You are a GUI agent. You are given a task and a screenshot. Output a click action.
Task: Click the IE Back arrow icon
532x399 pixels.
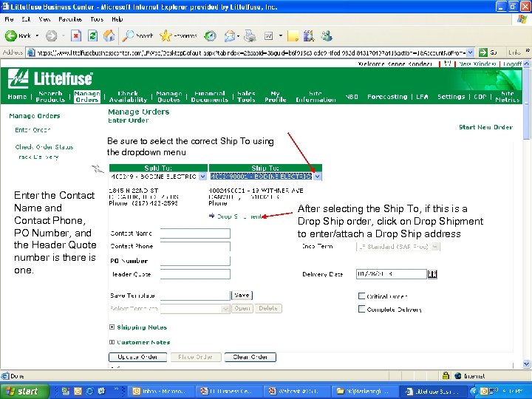(x=10, y=35)
